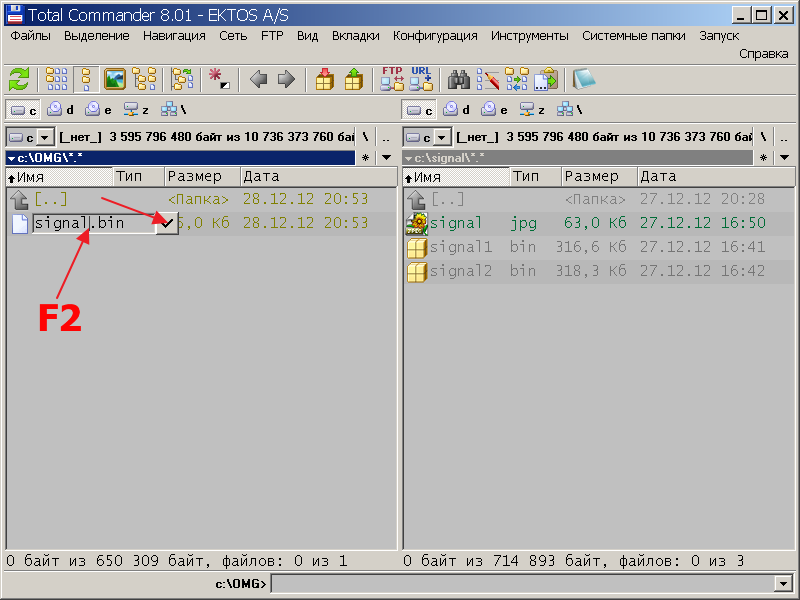Switch to thumbnail view via picture icon
The height and width of the screenshot is (600, 800).
coord(115,79)
